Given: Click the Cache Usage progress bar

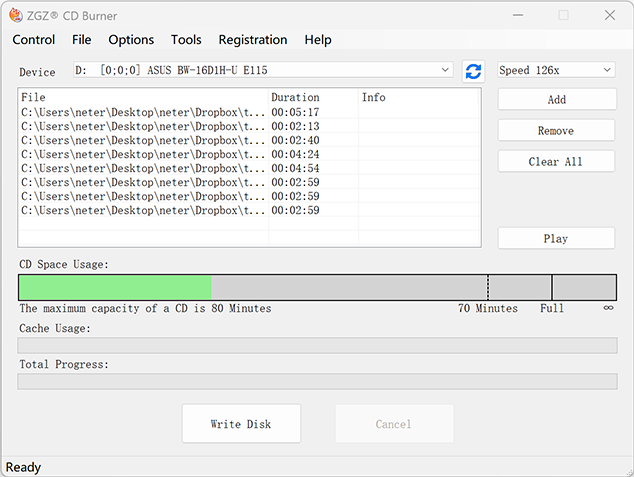Looking at the screenshot, I should point(317,346).
